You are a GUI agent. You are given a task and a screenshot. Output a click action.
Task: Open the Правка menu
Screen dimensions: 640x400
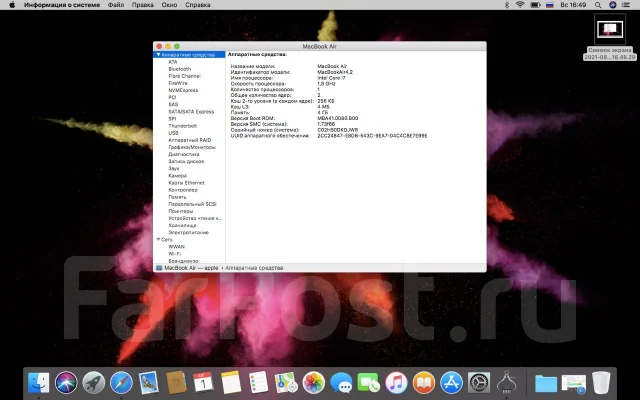[x=143, y=5]
